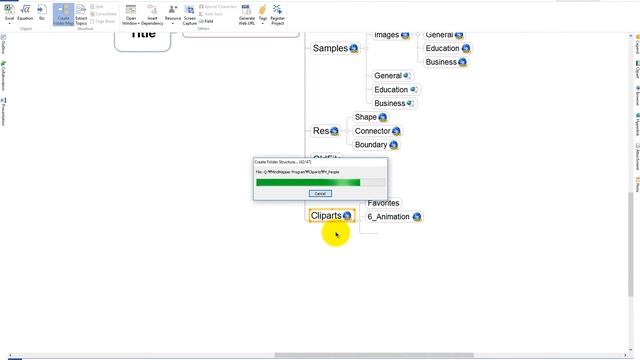Click the hyperlink icon on Cliparts
Screen dimensions: 640x360
(347, 216)
